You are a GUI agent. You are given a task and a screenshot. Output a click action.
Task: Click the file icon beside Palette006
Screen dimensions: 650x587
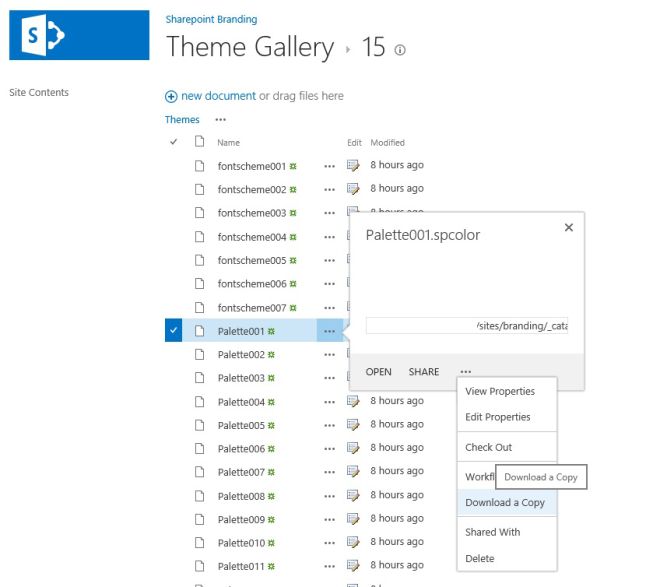(199, 449)
